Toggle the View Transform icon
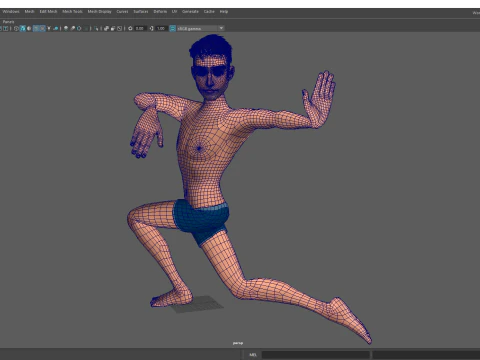The width and height of the screenshot is (480, 360). 172,29
